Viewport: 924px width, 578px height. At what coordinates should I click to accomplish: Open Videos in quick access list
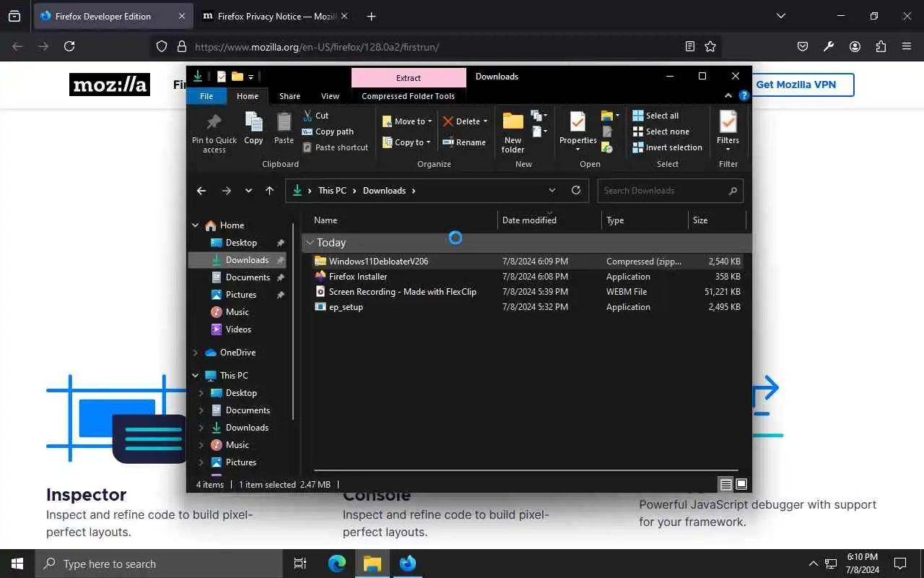[238, 329]
